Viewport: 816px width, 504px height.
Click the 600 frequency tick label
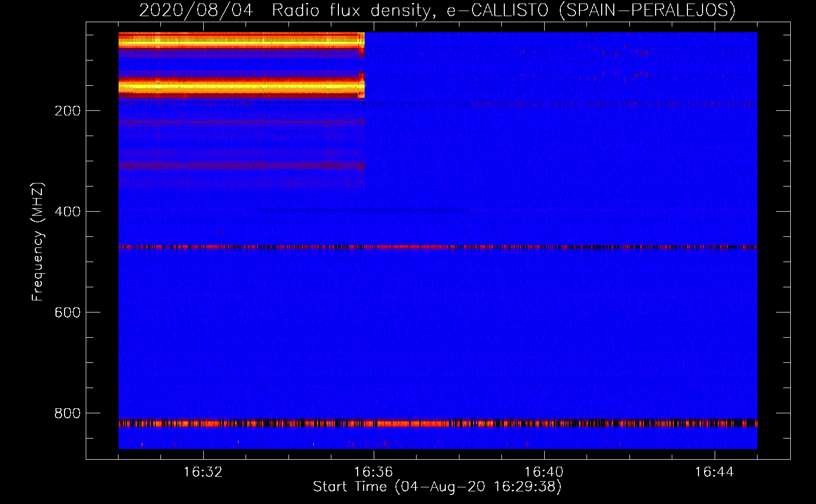68,312
